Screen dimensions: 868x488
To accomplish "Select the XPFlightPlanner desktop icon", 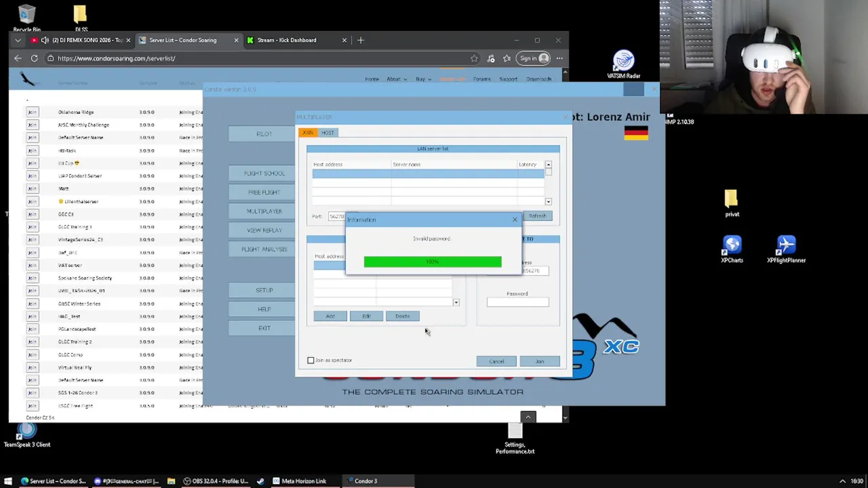I will tap(787, 249).
